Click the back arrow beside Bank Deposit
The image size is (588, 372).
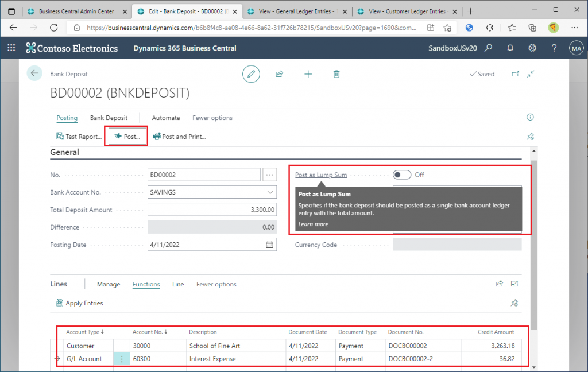pos(34,73)
